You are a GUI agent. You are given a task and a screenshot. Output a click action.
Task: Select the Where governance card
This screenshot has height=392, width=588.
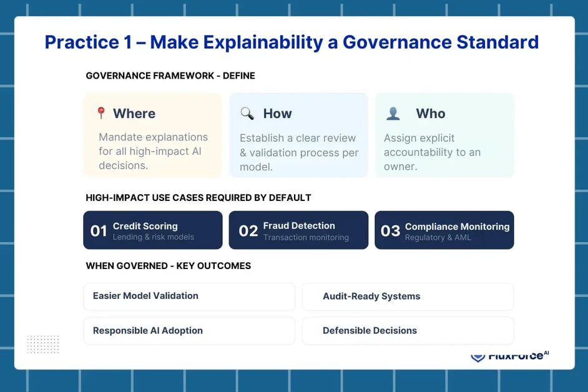(153, 136)
